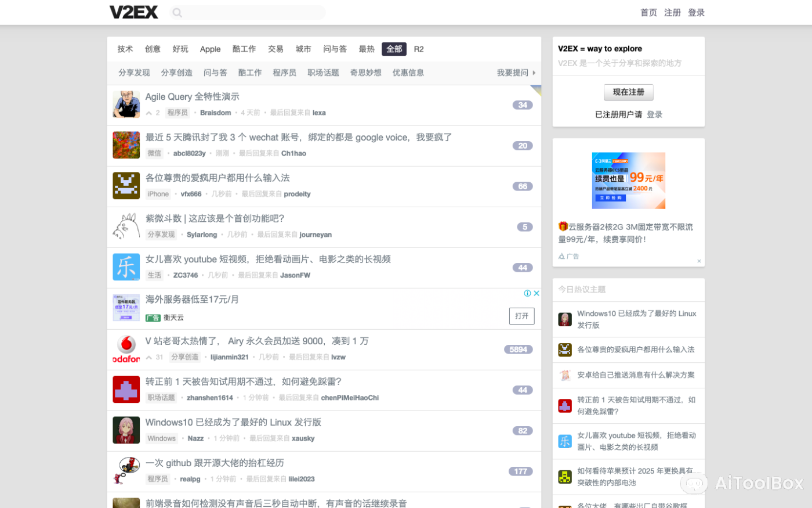Click the 广告 report icon under the sidebar ad
The height and width of the screenshot is (508, 812).
(561, 255)
